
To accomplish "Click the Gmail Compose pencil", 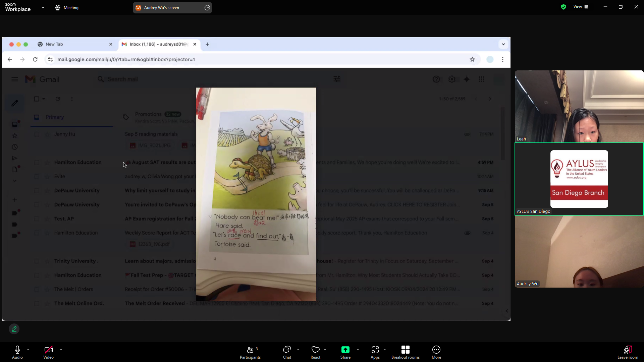I will click(x=14, y=103).
